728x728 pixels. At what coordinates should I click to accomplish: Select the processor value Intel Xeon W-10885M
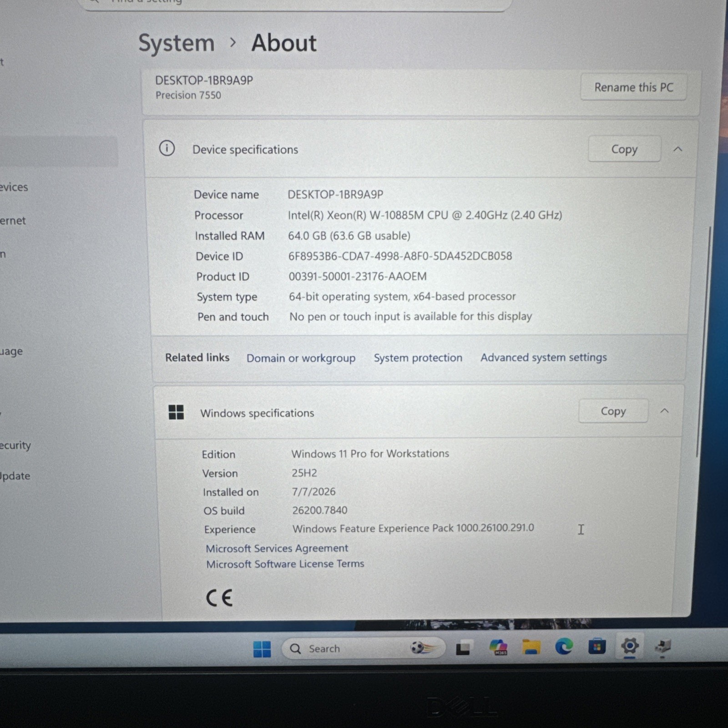click(425, 215)
